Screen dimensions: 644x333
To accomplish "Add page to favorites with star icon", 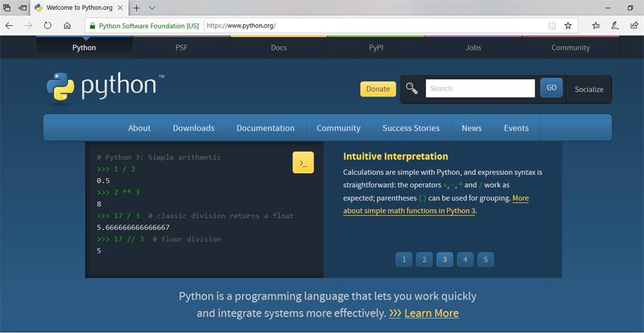I will (x=568, y=25).
